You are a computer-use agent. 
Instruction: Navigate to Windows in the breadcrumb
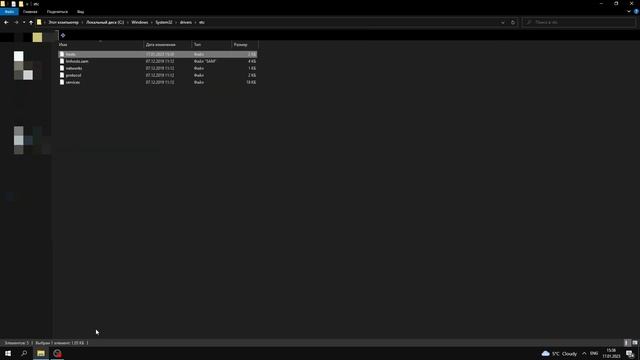[140, 22]
